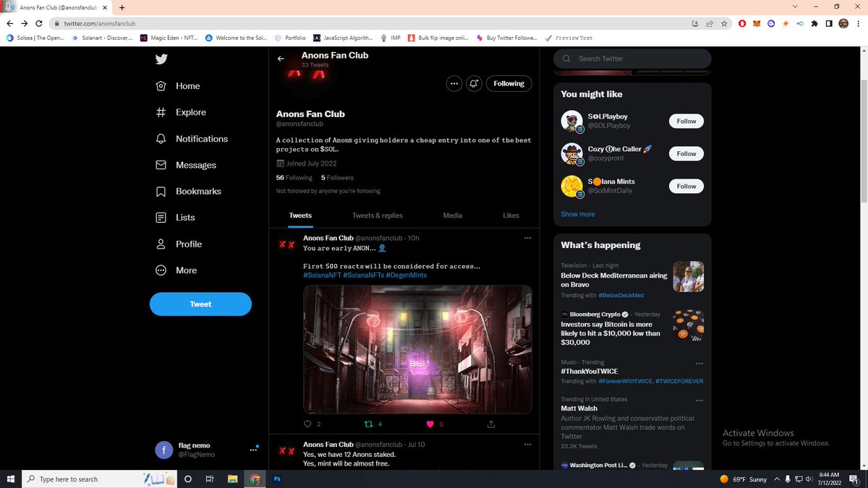Open more options for #ThankYouTWICE trend

click(699, 364)
